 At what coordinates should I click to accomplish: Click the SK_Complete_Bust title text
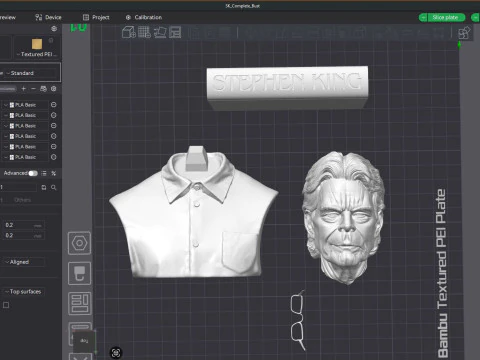coord(243,6)
